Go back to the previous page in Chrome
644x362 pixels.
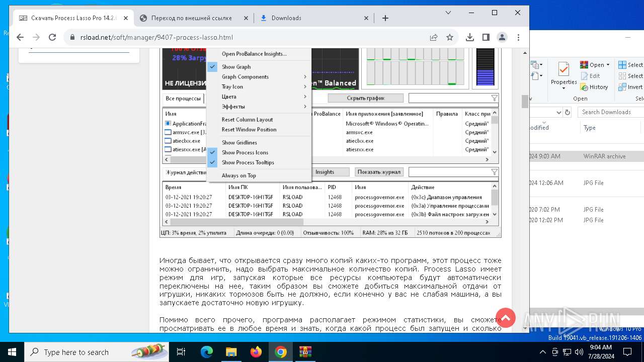[20, 37]
